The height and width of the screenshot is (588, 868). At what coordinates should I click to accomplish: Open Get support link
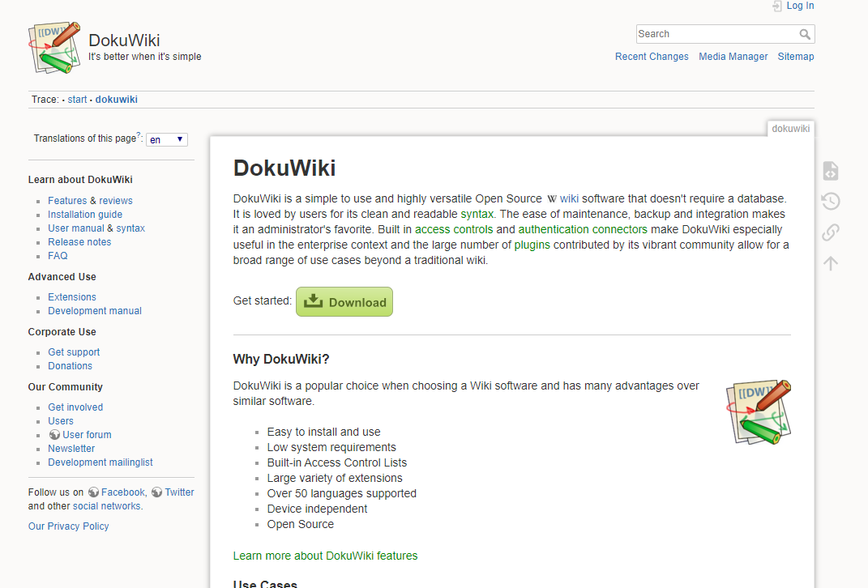74,352
